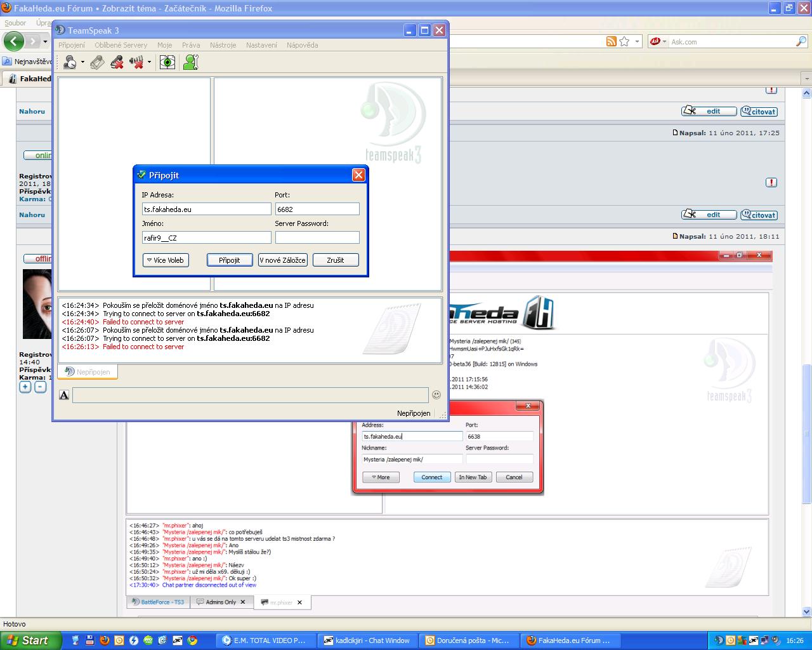Viewport: 812px width, 650px height.
Task: Click the second Nahoru link
Action: [32, 215]
